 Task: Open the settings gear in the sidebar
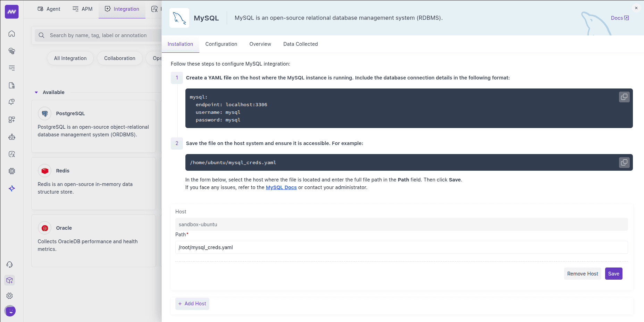click(x=10, y=296)
